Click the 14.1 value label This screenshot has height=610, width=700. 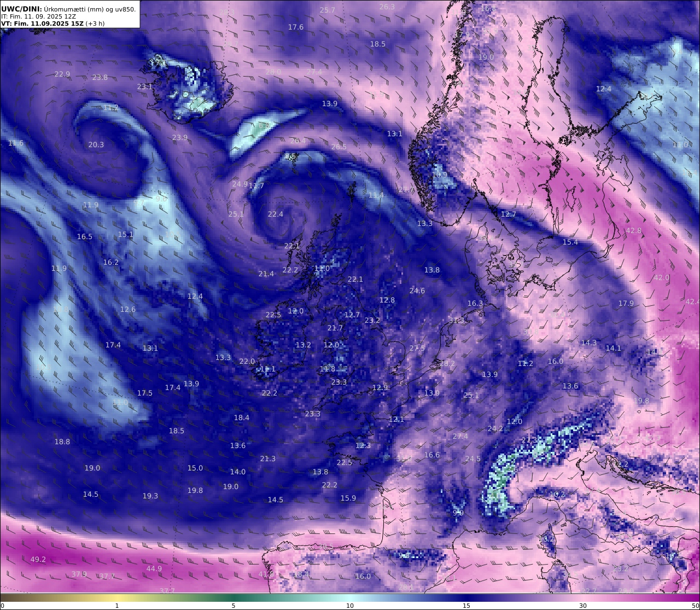[614, 348]
